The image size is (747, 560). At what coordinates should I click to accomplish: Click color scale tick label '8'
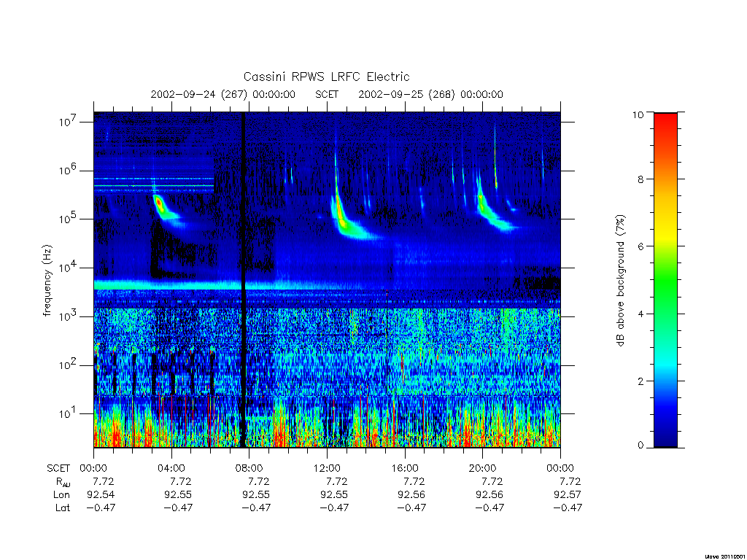pyautogui.click(x=640, y=179)
